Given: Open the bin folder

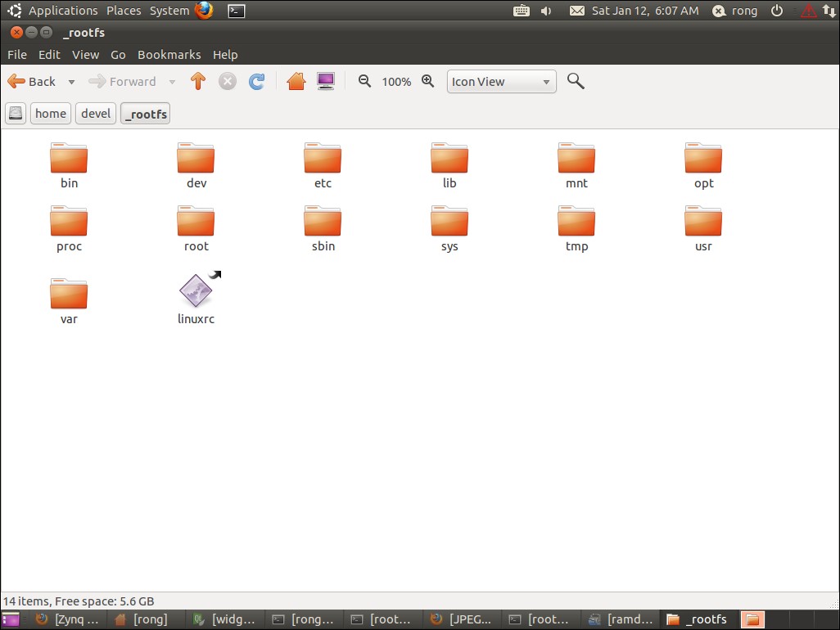Looking at the screenshot, I should tap(69, 165).
